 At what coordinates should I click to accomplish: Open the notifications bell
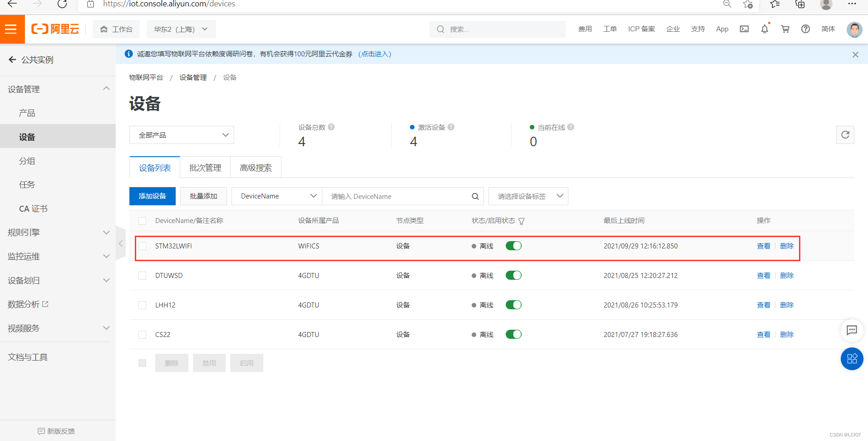764,29
